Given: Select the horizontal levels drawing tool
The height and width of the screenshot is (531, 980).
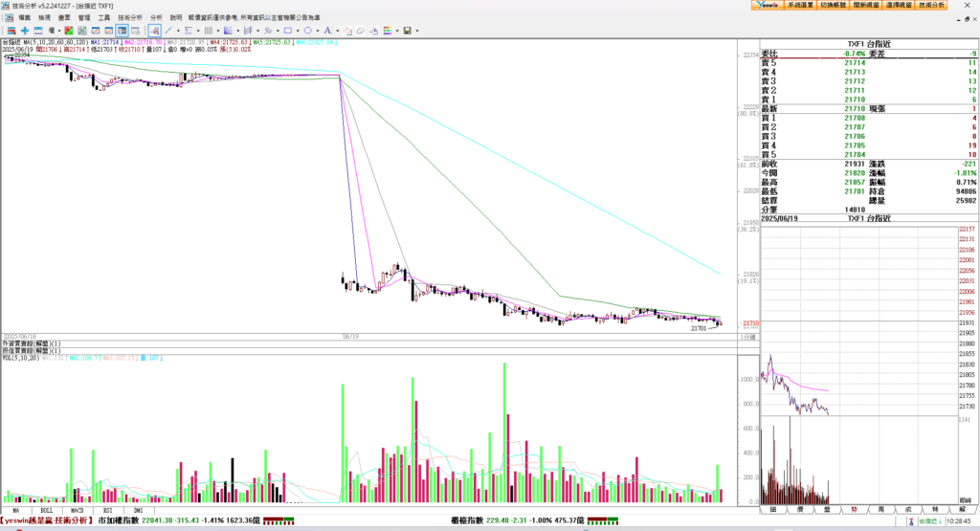Looking at the screenshot, I should click(x=189, y=31).
